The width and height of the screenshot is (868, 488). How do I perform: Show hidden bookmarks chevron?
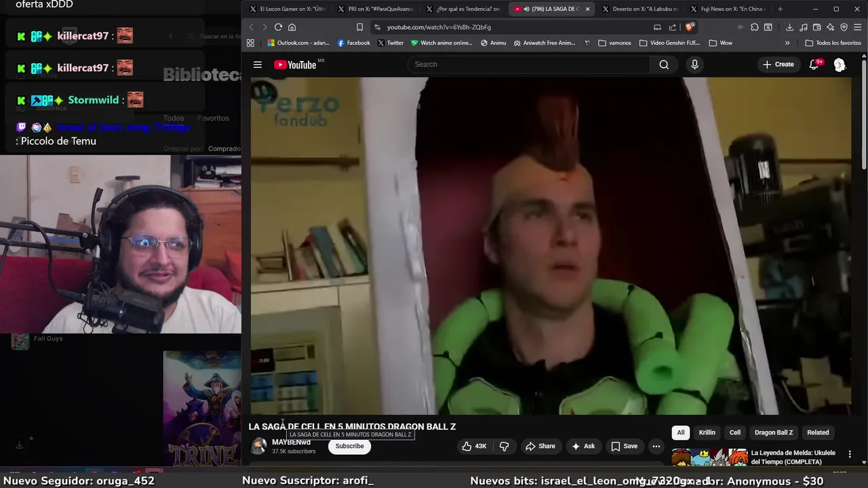[x=787, y=43]
